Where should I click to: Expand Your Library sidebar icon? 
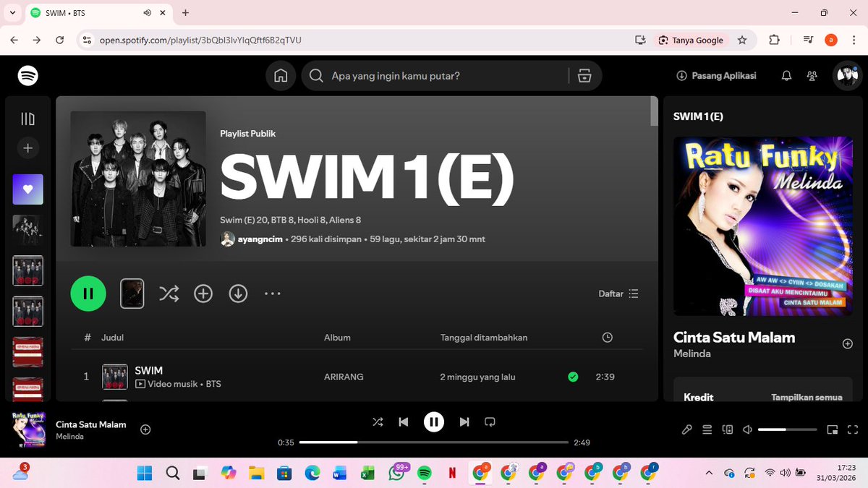(27, 119)
